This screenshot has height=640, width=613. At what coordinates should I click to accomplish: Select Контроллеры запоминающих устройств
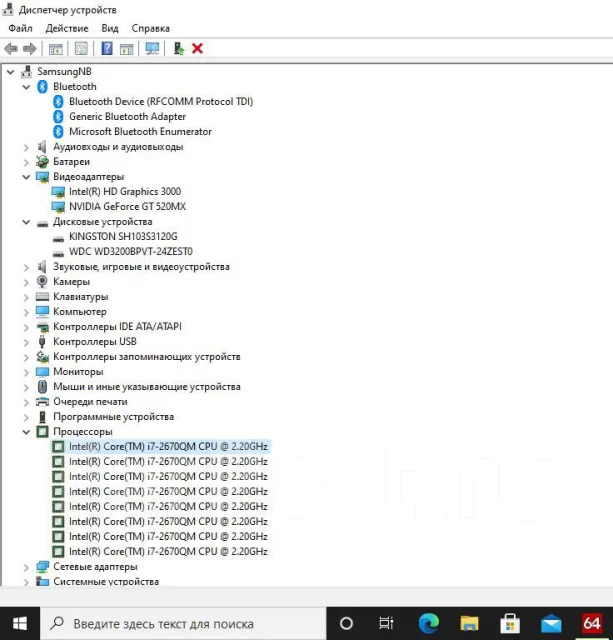[x=147, y=357]
